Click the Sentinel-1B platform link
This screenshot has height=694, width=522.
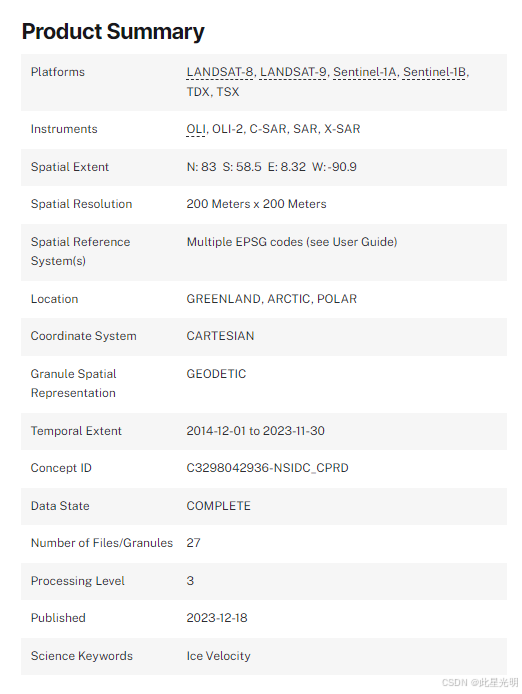click(435, 72)
